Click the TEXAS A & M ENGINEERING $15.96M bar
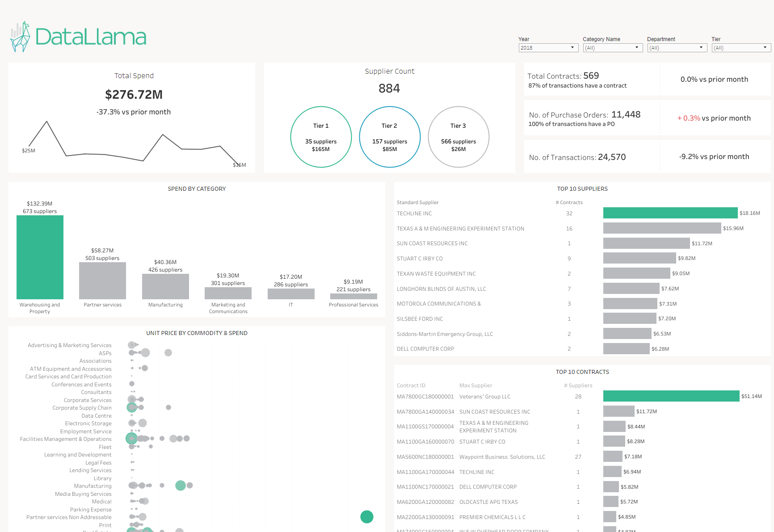Image resolution: width=774 pixels, height=532 pixels. (662, 228)
